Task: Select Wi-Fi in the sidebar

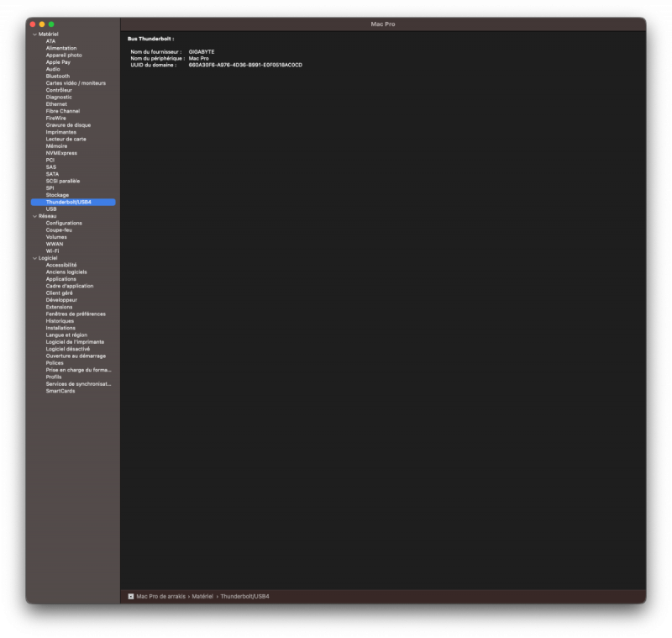Action: tap(53, 251)
